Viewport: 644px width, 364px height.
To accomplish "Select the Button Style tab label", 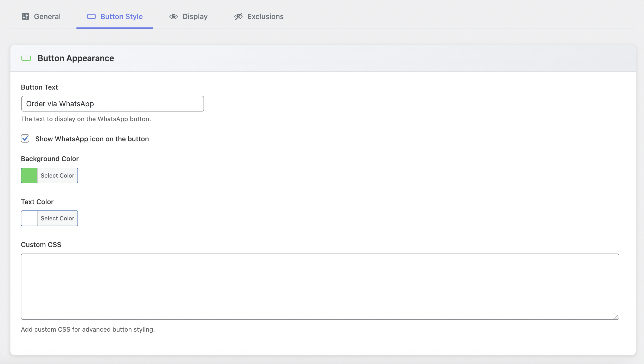I will pos(121,16).
